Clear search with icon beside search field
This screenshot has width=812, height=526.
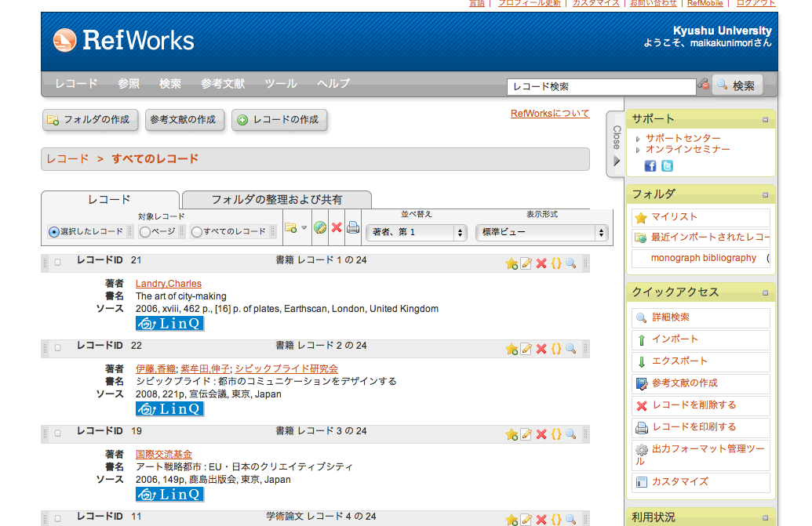pos(703,85)
